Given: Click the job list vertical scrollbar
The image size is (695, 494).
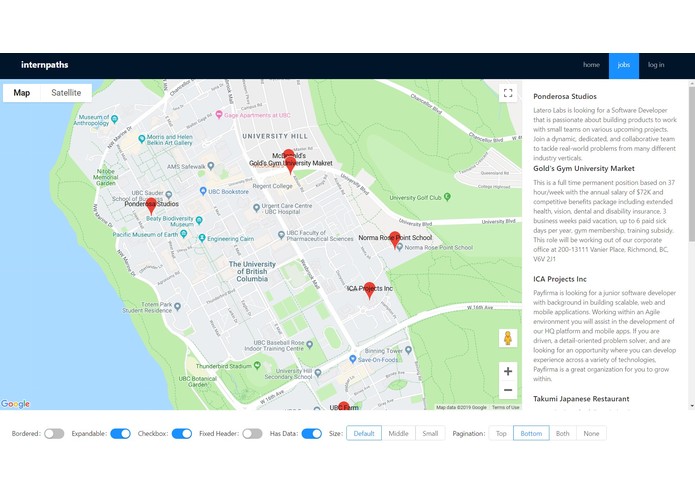Looking at the screenshot, I should click(692, 164).
